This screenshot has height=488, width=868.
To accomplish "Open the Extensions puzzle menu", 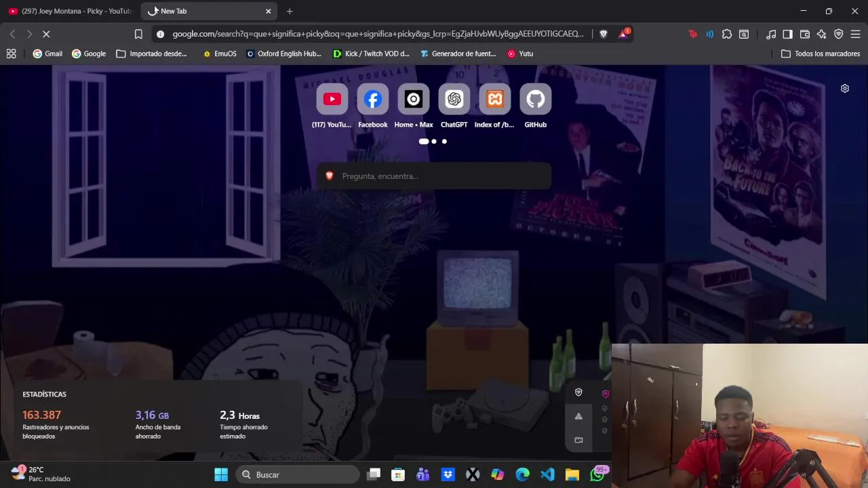I will (x=727, y=34).
